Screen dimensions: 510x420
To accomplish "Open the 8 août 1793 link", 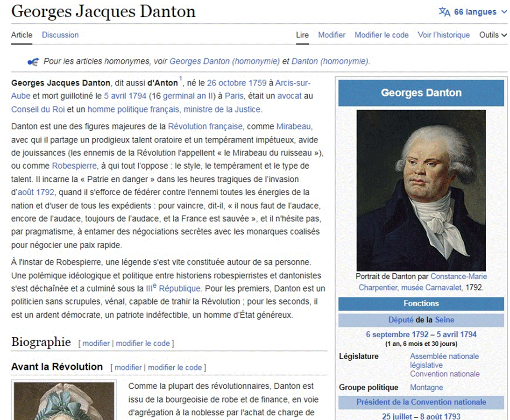I will pyautogui.click(x=440, y=416).
